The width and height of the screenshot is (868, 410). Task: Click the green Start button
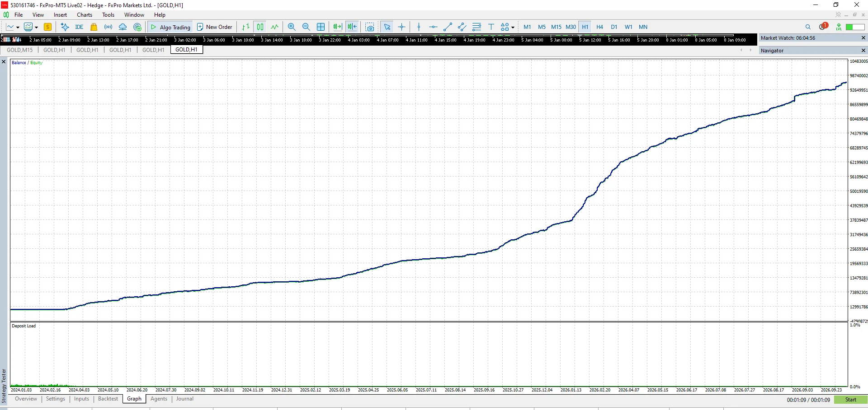click(850, 400)
